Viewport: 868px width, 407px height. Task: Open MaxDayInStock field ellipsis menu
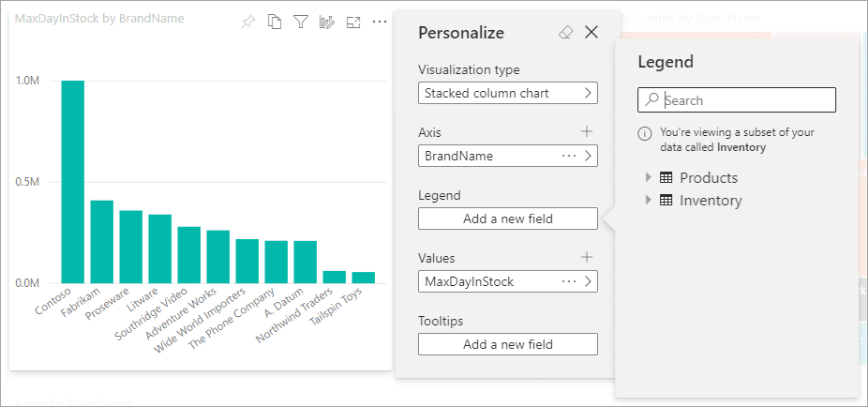tap(569, 281)
